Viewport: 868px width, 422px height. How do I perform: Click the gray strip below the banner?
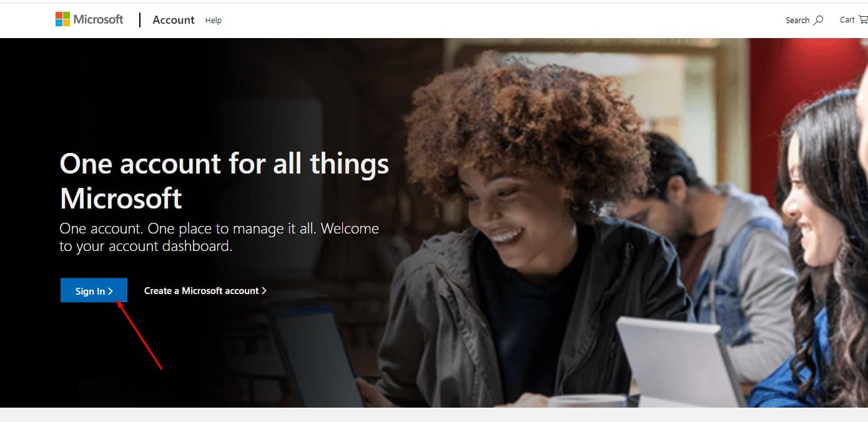[434, 415]
